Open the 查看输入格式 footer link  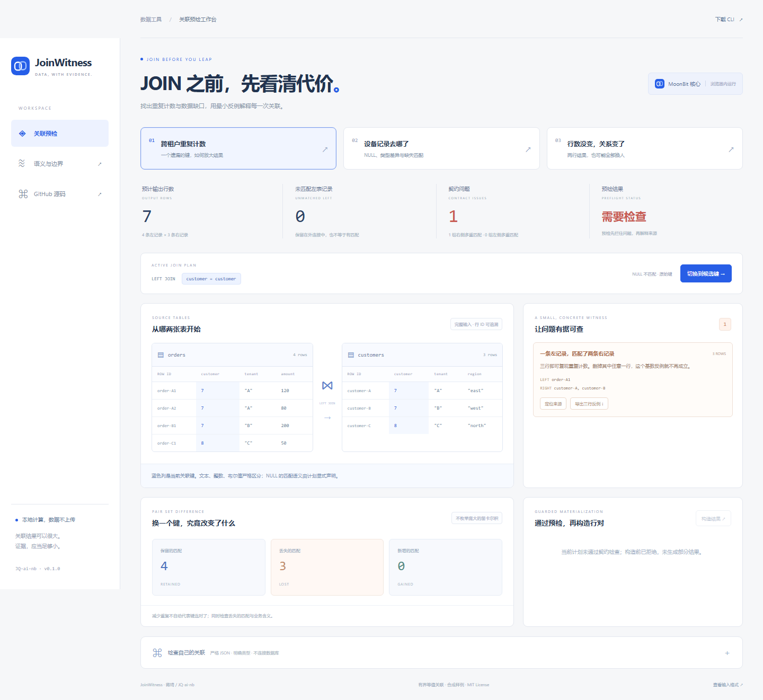727,685
